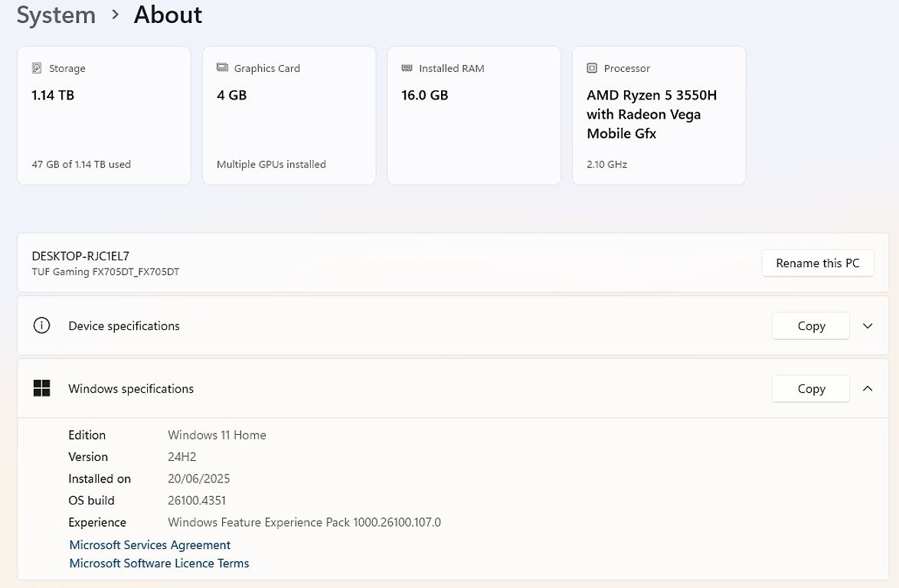Select 'Multiple GPUs installed' text

271,164
